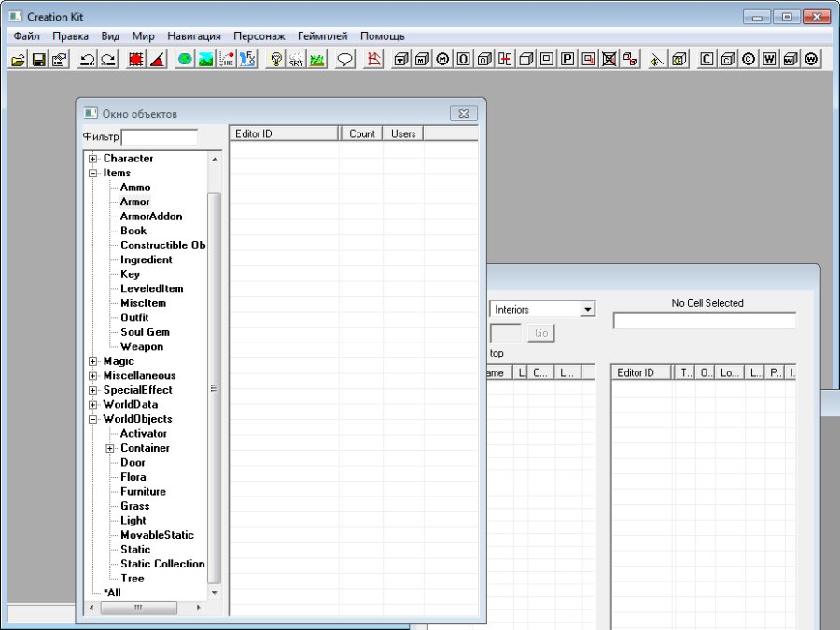Click the Фильтр text field
The height and width of the screenshot is (630, 840).
[x=160, y=137]
